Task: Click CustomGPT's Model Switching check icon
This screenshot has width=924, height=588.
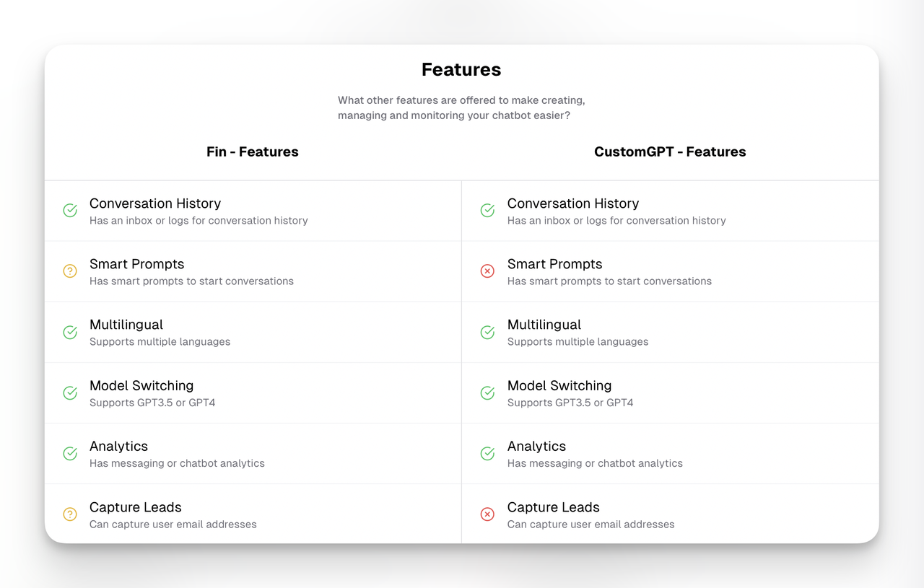Action: click(x=488, y=393)
